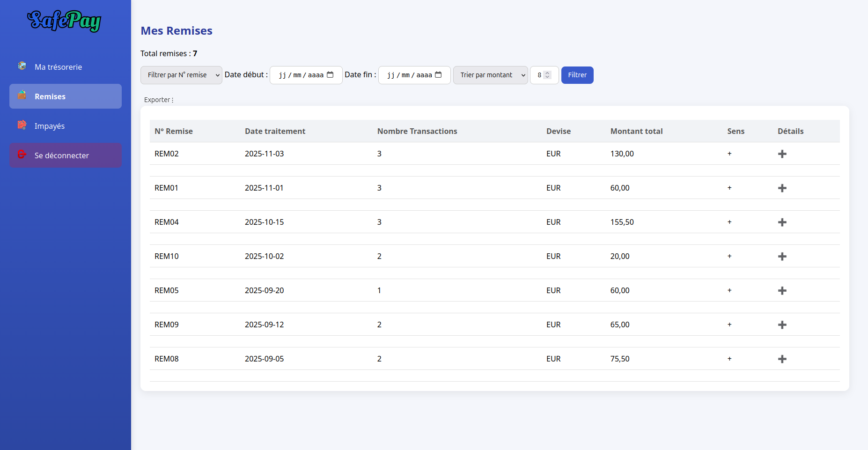Click the Impayés sidebar icon
This screenshot has width=868, height=450.
pos(22,125)
